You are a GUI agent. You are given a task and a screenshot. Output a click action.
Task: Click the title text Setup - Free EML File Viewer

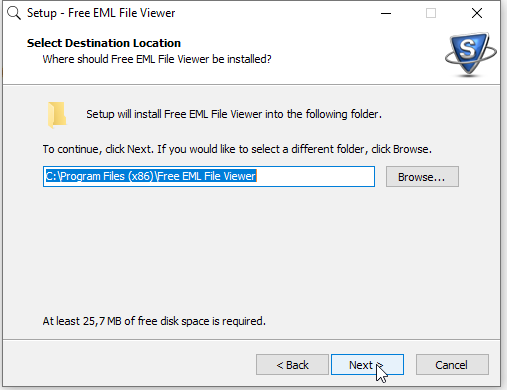tap(101, 13)
